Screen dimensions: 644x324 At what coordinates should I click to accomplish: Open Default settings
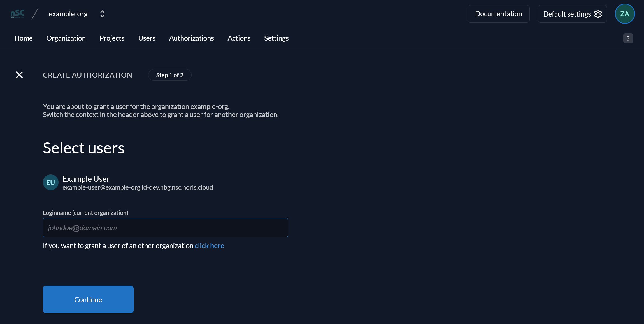coord(572,14)
